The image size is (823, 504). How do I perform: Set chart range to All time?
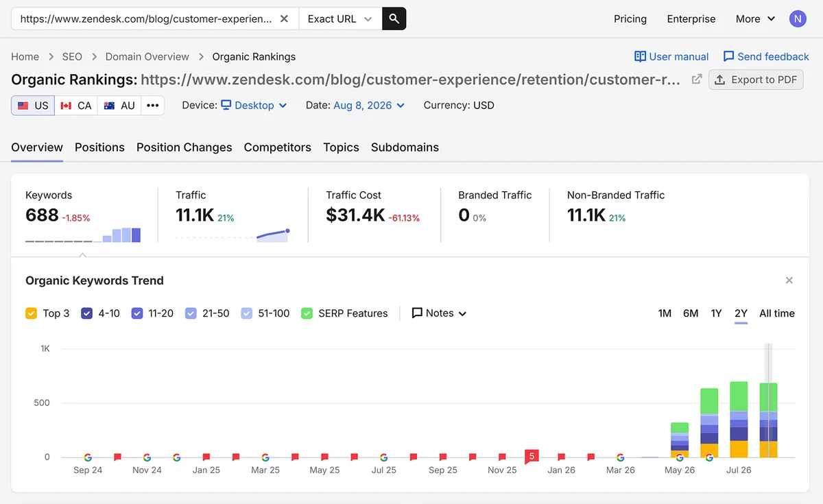777,313
